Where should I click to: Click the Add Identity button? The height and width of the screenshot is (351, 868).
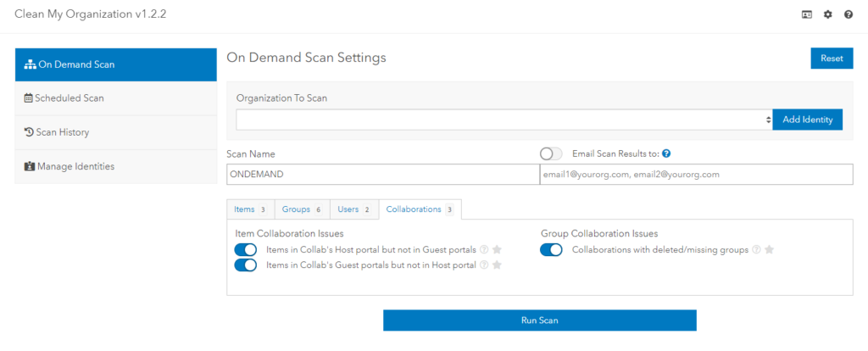pyautogui.click(x=807, y=120)
